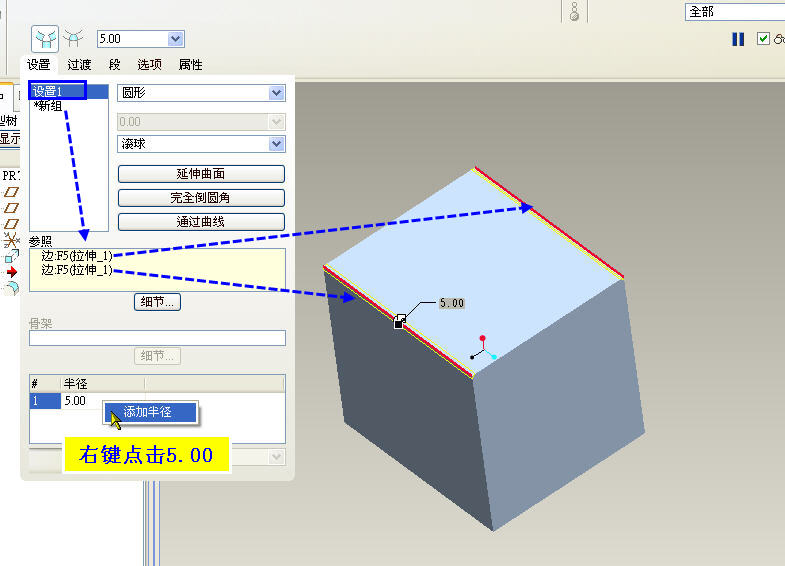This screenshot has width=785, height=566.
Task: Click the 显示 menu in the model tree panel
Action: pyautogui.click(x=10, y=138)
